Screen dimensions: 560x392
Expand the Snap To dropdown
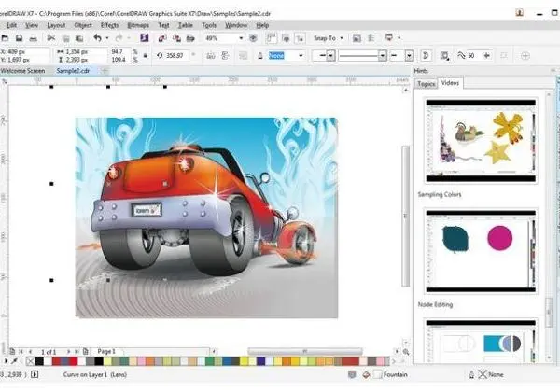(x=342, y=38)
